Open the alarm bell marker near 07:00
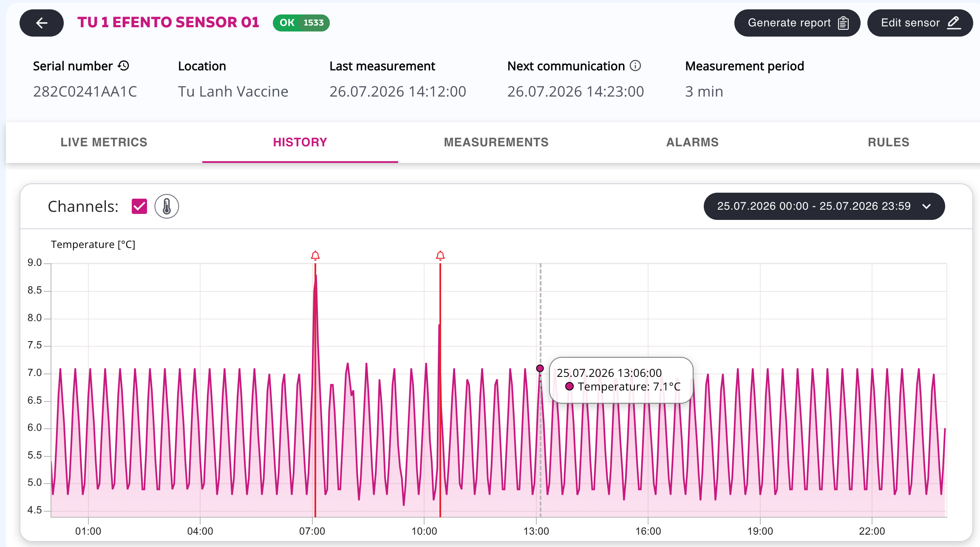The height and width of the screenshot is (547, 980). [315, 256]
